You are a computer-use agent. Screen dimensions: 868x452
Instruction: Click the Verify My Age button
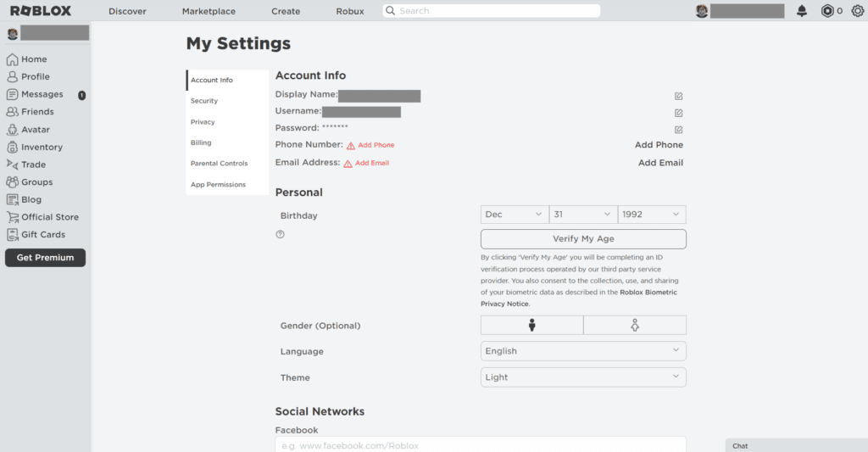click(583, 239)
